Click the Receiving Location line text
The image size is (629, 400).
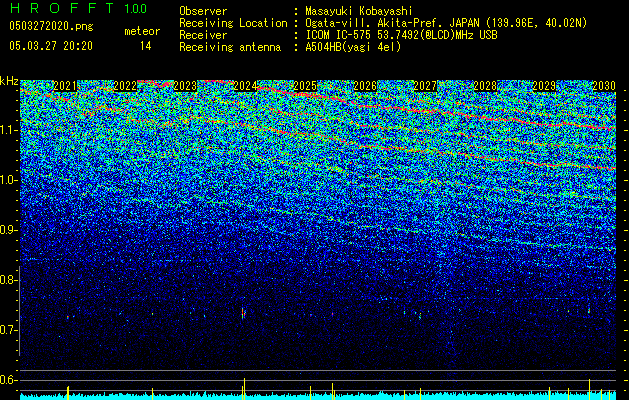pos(383,23)
